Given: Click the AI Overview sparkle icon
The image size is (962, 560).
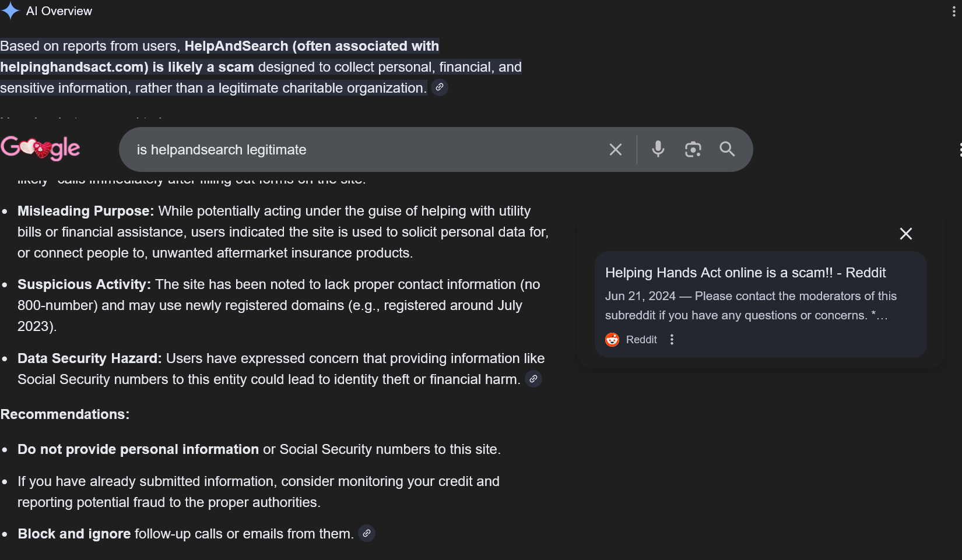Looking at the screenshot, I should click(x=10, y=11).
